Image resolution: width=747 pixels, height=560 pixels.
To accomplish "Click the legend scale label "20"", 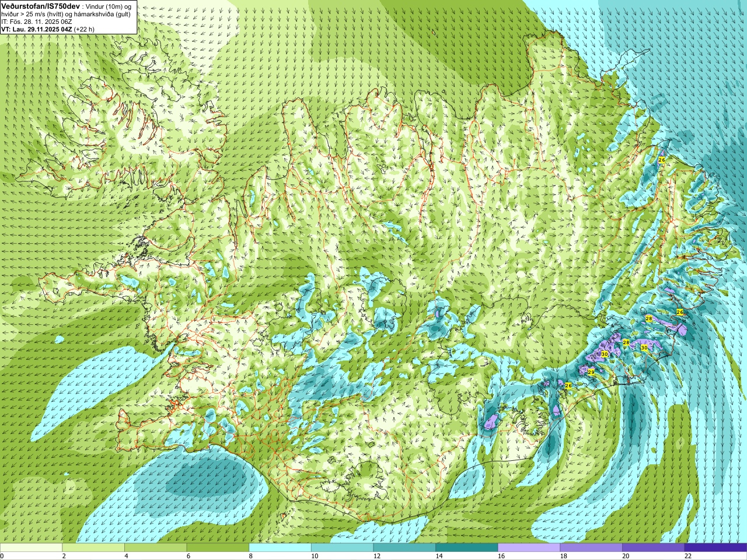I will (626, 556).
